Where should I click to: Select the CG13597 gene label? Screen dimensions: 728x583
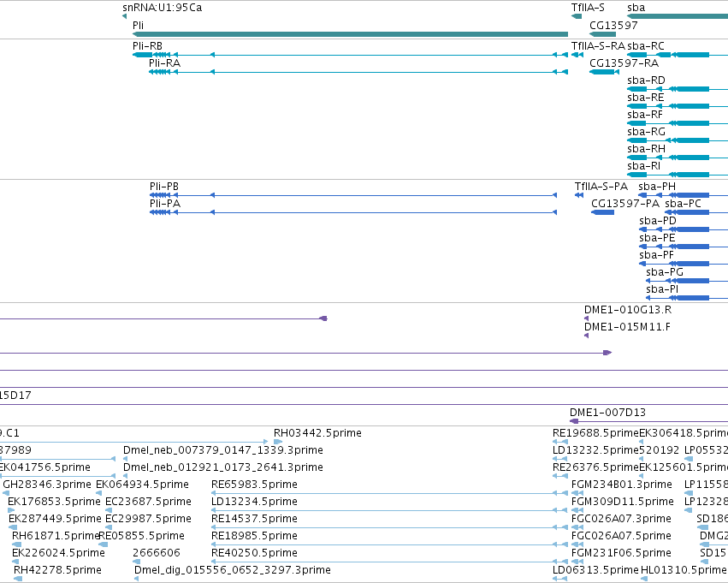[x=613, y=25]
